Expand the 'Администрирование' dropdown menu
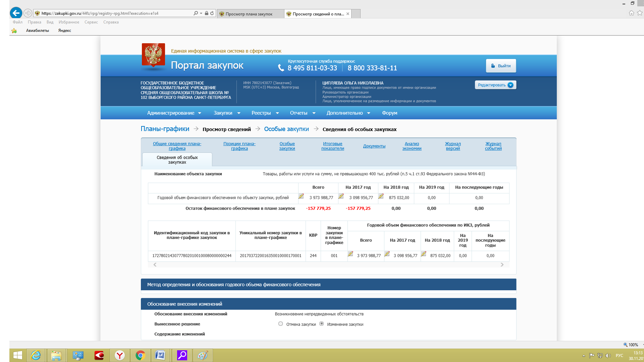644x362 pixels. tap(174, 113)
